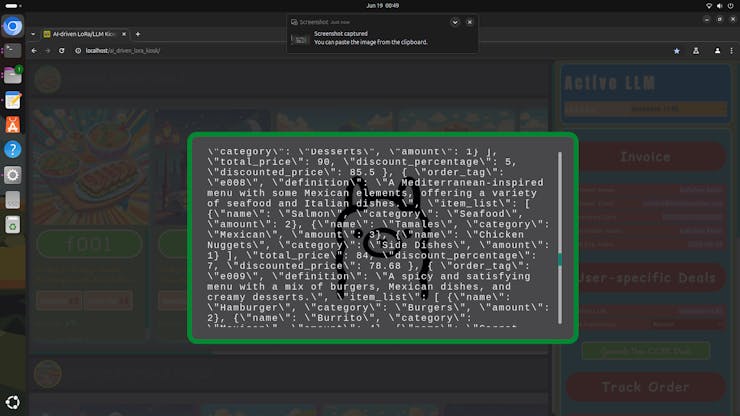740x416 pixels.
Task: Open the Chrome Labs flask icon
Action: [x=696, y=51]
